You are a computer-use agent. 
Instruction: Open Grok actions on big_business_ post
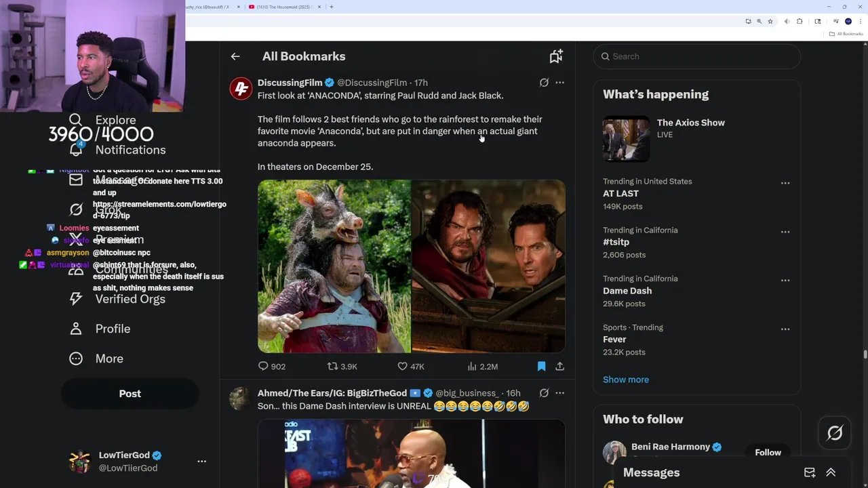[x=544, y=392]
